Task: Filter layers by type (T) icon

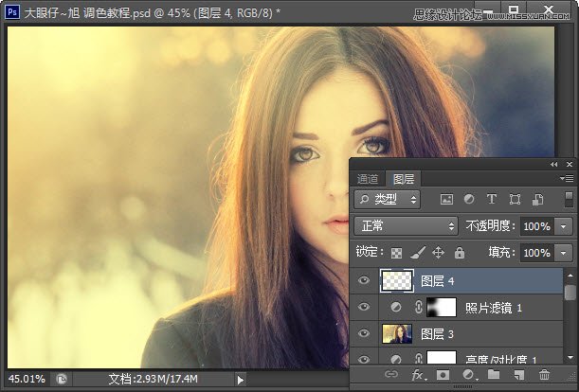Action: coord(492,200)
